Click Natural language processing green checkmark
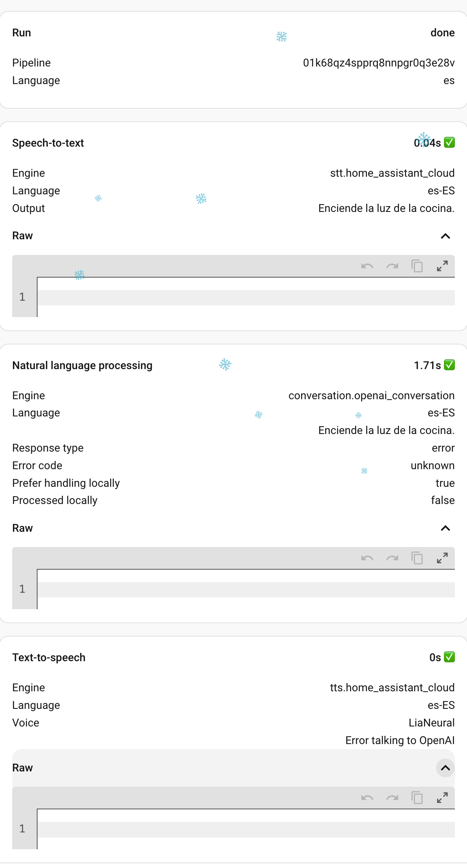This screenshot has height=868, width=467. [x=449, y=365]
